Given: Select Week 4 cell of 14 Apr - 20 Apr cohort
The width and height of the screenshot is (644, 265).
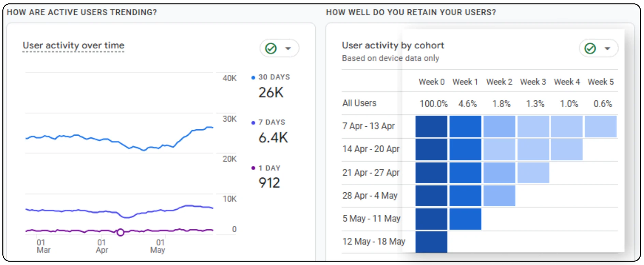Looking at the screenshot, I should point(567,149).
